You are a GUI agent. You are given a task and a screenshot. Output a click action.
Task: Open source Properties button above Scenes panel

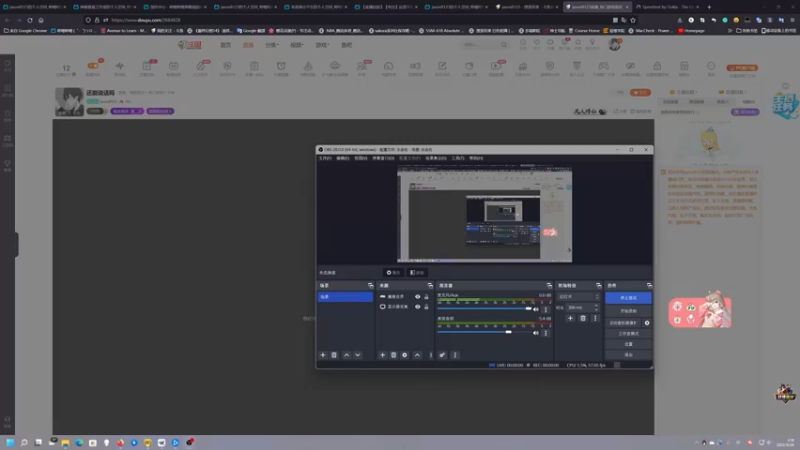392,272
